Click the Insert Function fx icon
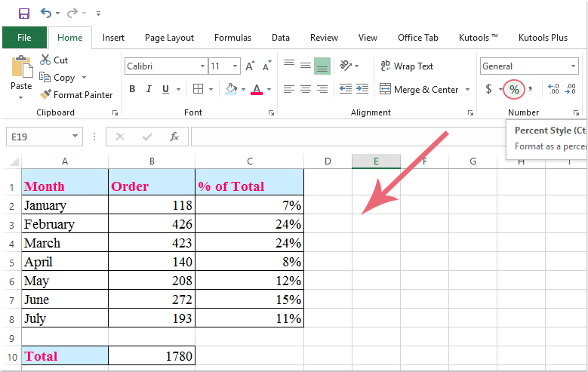588x372 pixels. tap(174, 137)
